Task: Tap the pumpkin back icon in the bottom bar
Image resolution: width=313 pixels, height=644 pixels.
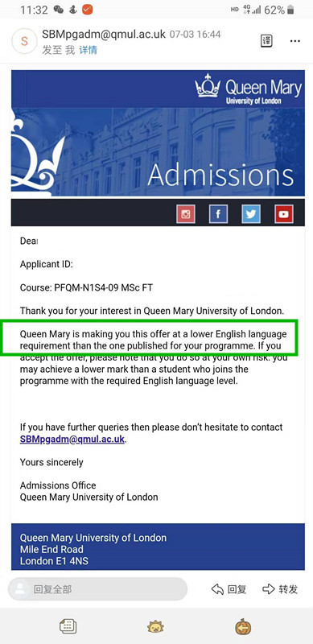Action: [243, 627]
